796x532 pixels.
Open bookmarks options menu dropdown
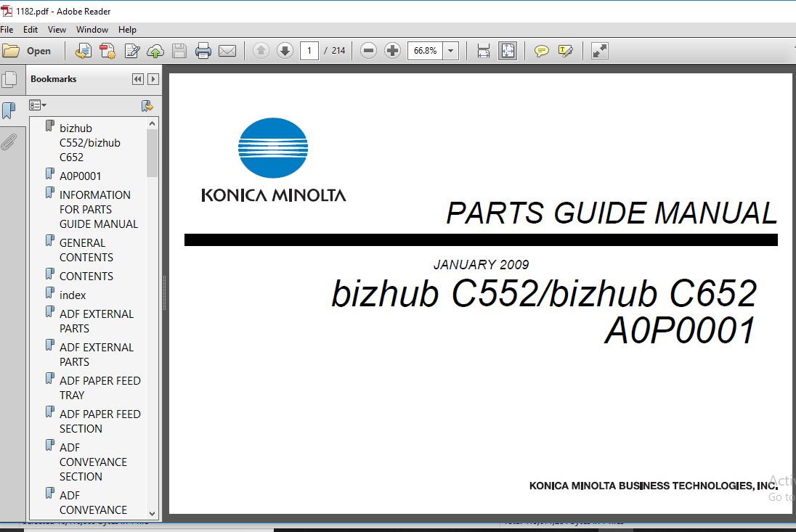click(38, 105)
